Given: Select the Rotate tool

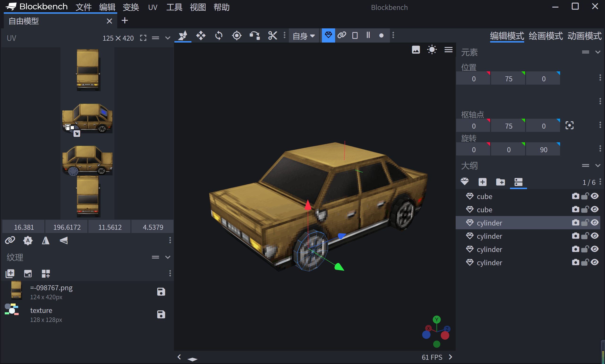Looking at the screenshot, I should coord(219,35).
